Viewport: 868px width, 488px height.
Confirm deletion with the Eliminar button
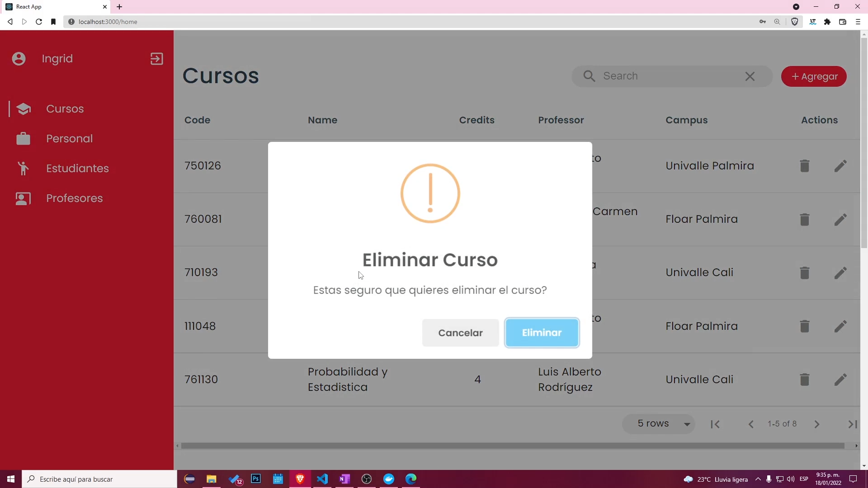(542, 333)
